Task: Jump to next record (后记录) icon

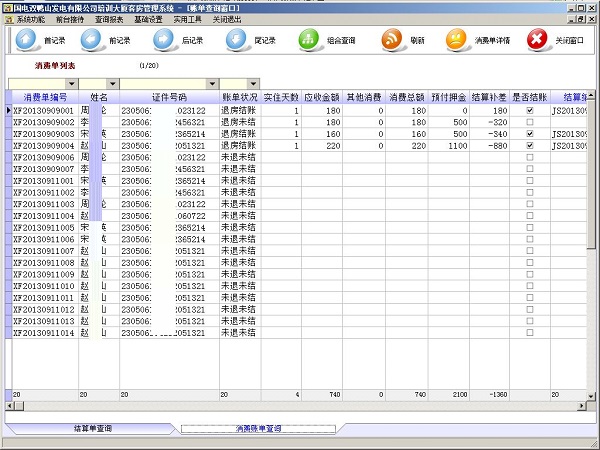Action: (x=164, y=39)
